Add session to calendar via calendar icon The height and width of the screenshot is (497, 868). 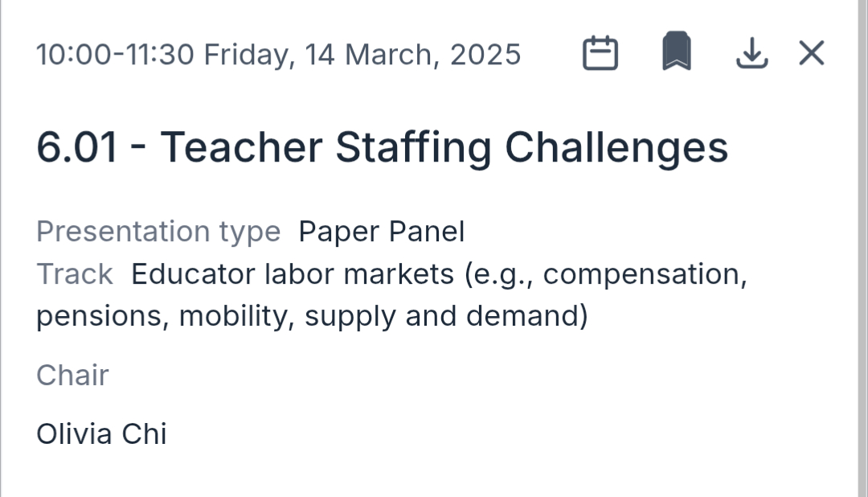click(600, 54)
